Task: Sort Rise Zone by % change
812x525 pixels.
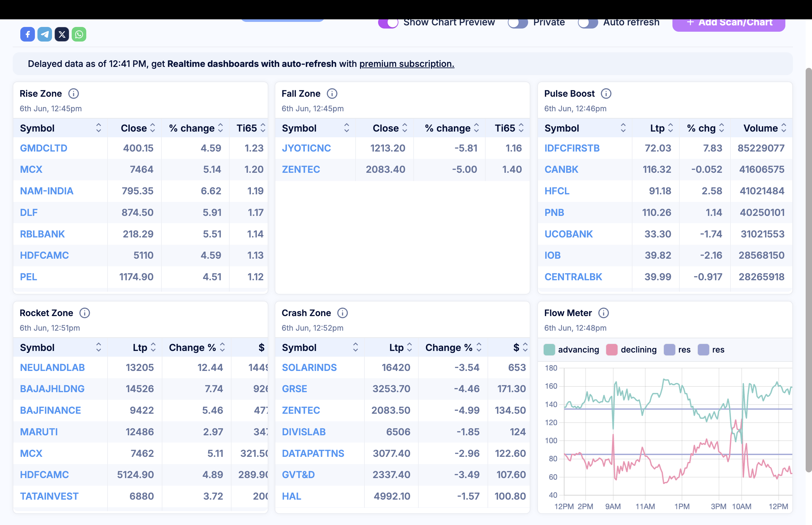Action: [221, 128]
